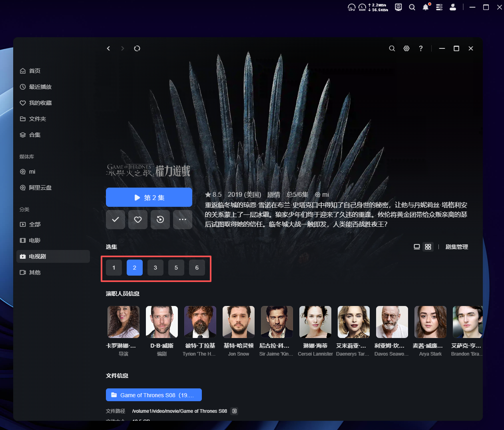Add to favorites with the heart button

138,220
